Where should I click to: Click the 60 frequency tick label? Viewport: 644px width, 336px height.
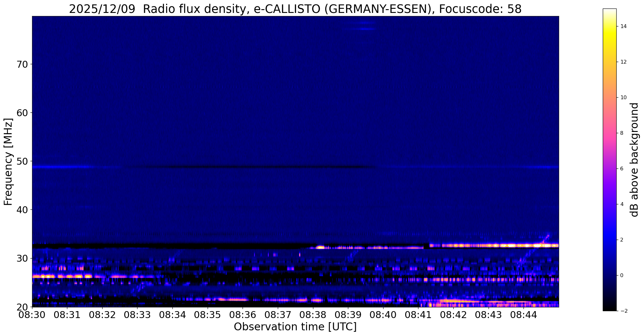22,113
